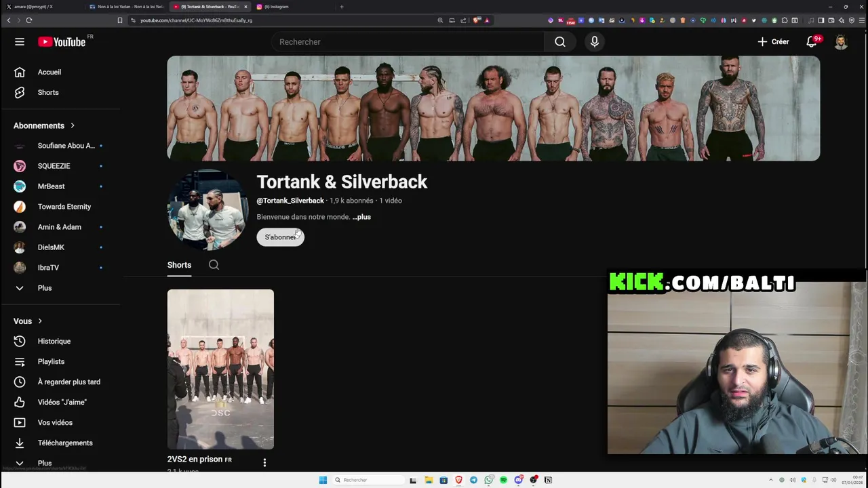The width and height of the screenshot is (868, 488).
Task: Open the Windows Start menu
Action: 323,480
